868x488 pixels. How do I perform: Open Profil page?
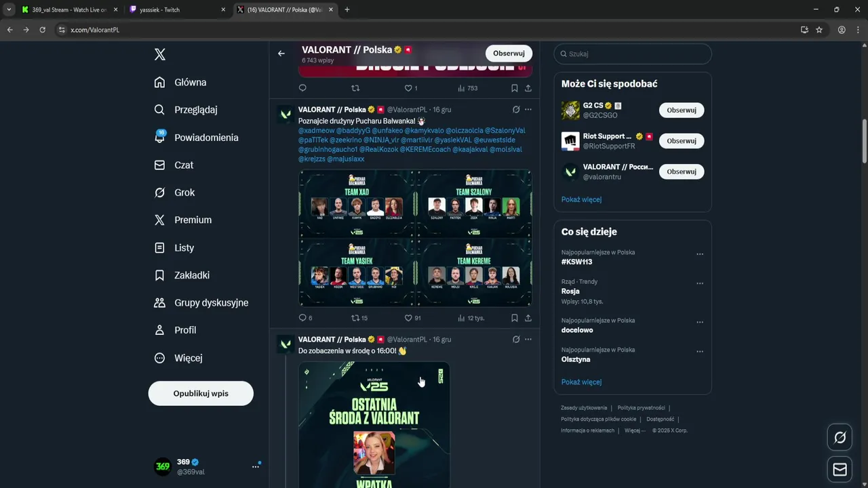tap(175, 330)
